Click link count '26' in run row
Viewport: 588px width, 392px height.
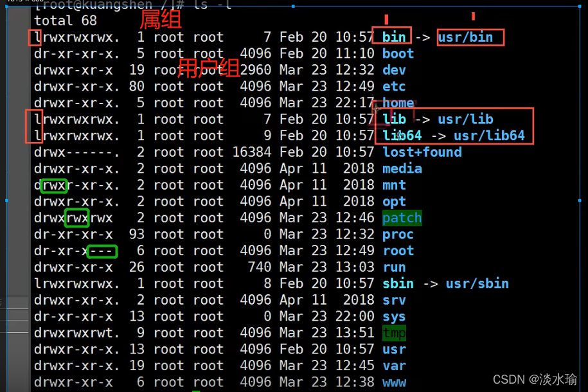136,267
